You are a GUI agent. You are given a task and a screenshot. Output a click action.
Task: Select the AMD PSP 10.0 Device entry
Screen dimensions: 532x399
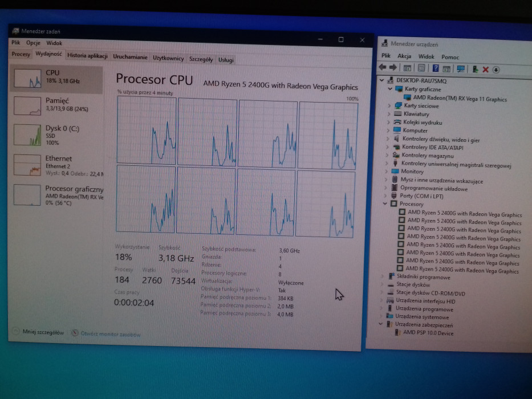(x=428, y=333)
